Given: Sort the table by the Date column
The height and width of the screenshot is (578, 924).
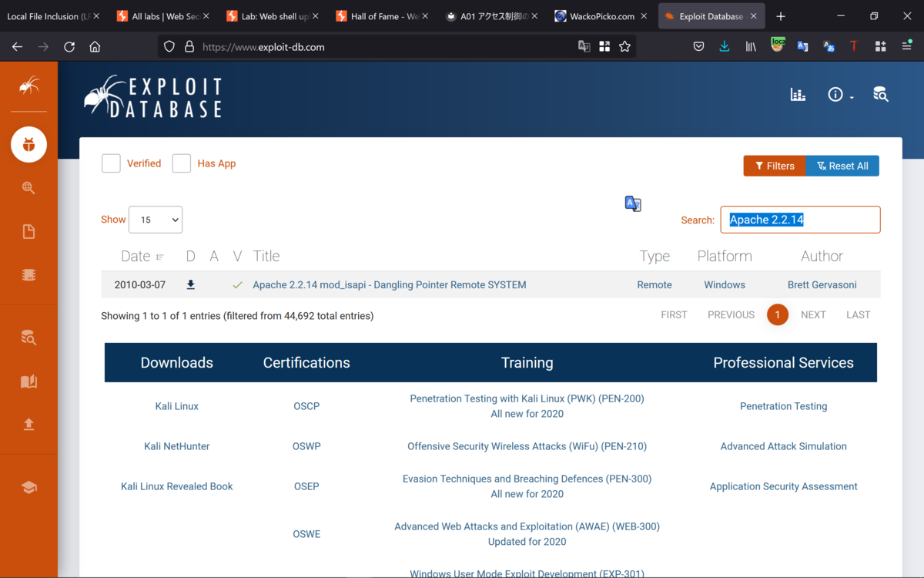Looking at the screenshot, I should pos(142,257).
